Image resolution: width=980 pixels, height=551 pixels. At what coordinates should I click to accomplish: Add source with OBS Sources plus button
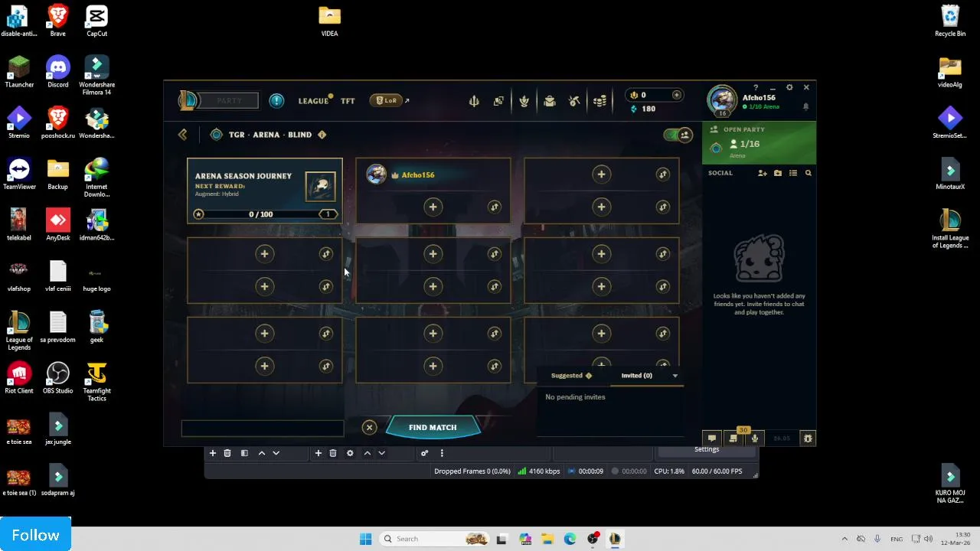[318, 453]
